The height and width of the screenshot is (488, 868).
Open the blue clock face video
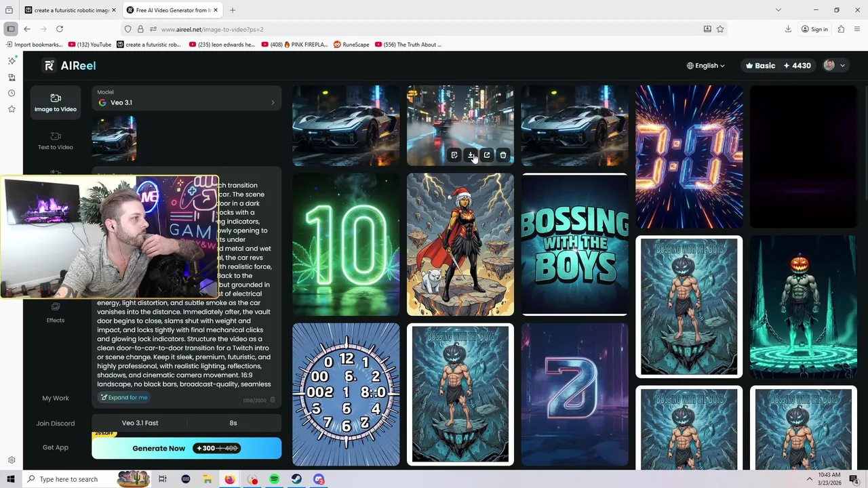click(346, 394)
